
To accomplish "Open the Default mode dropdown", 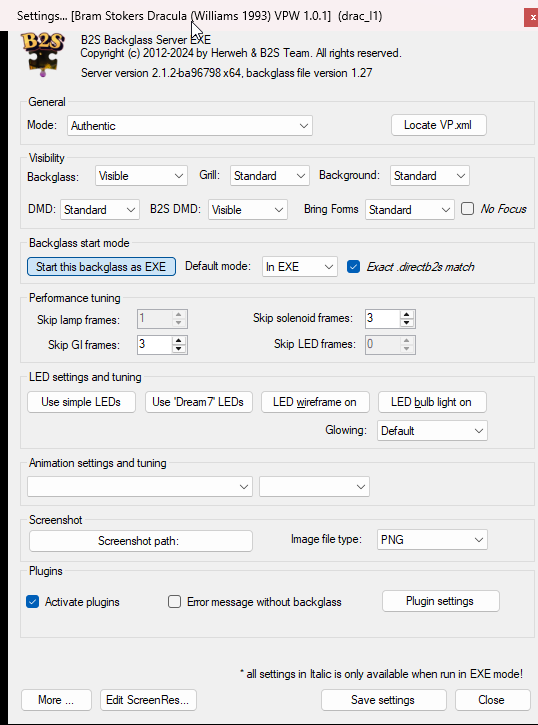I will (300, 267).
